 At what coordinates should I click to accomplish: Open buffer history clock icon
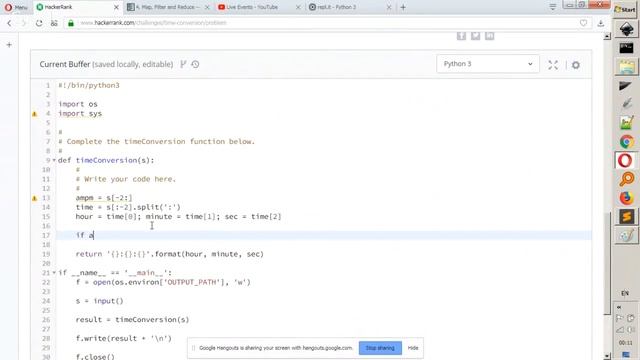click(196, 64)
